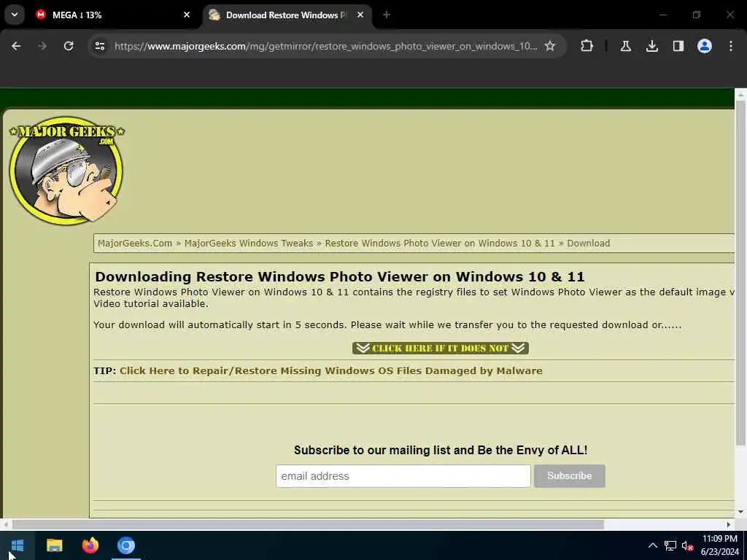This screenshot has height=560, width=747.
Task: Switch to the MEGA 13% tab
Action: click(112, 15)
